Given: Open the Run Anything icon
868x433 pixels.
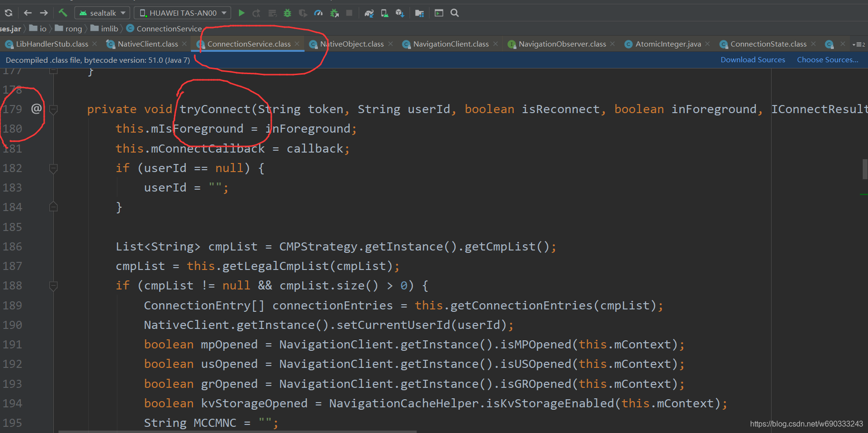Looking at the screenshot, I should pos(439,13).
